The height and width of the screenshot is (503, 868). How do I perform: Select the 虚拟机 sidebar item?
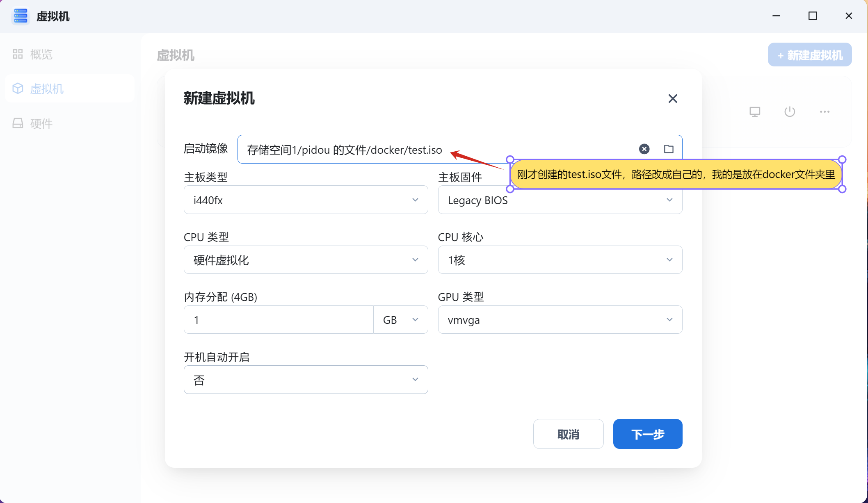pos(46,89)
